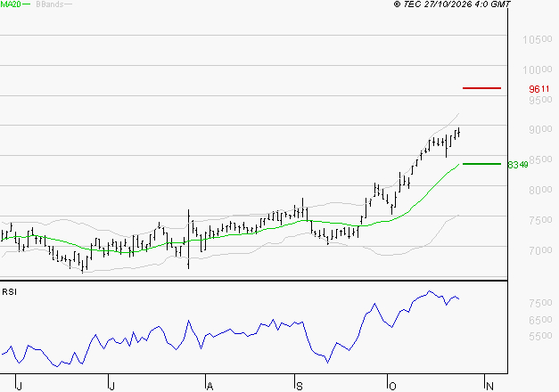Click the RSI panel label
The image size is (559, 392).
9,292
